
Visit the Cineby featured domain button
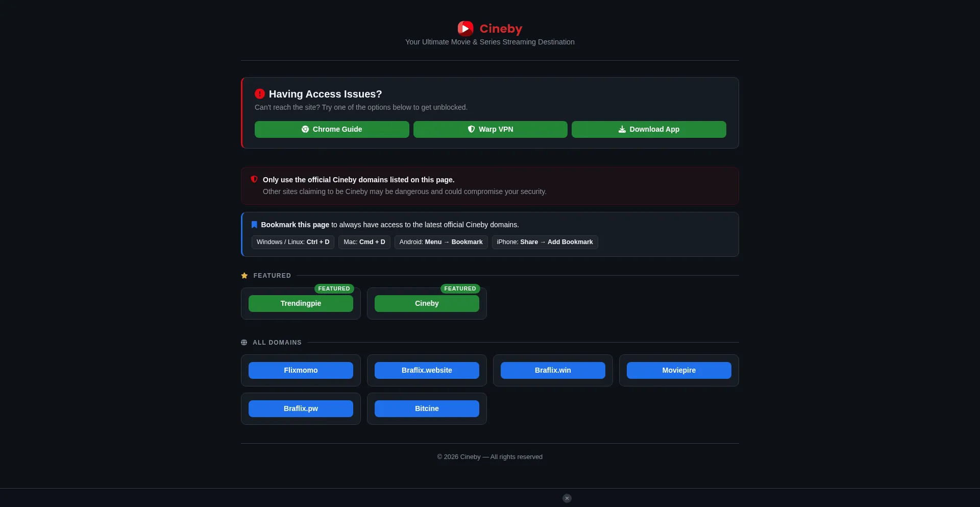coord(427,303)
